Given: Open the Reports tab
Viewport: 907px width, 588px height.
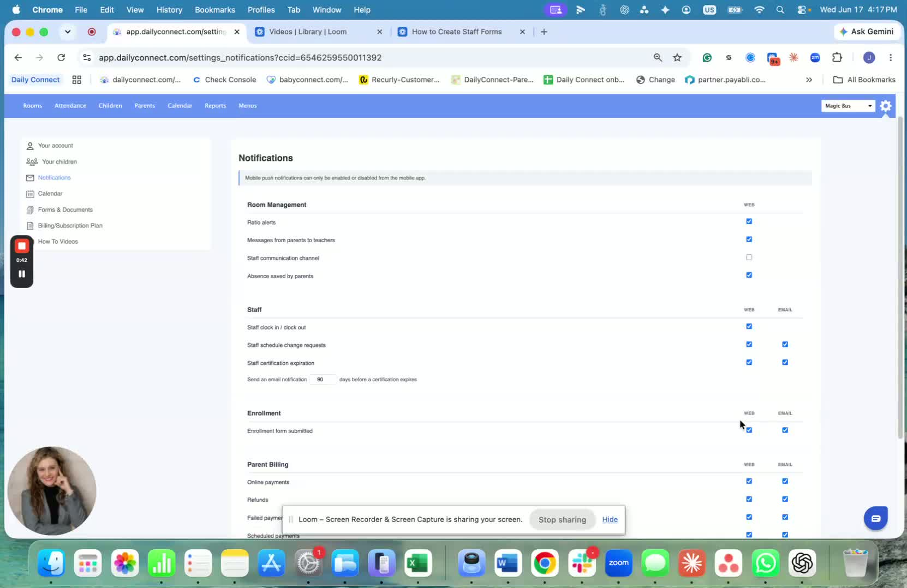Looking at the screenshot, I should [215, 106].
